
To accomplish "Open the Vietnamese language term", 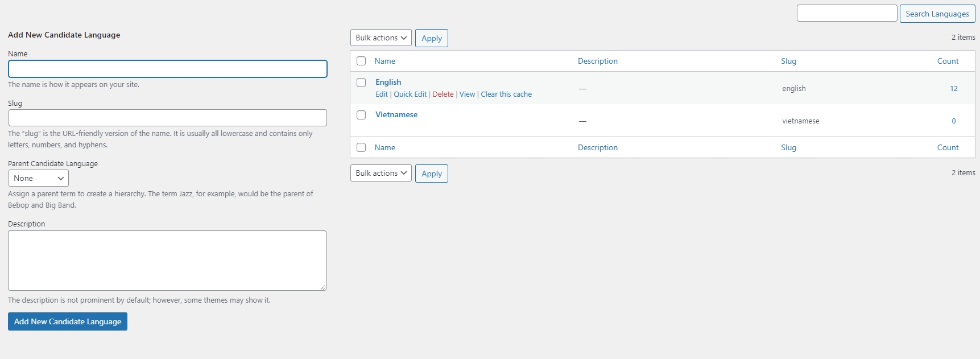I will (396, 115).
